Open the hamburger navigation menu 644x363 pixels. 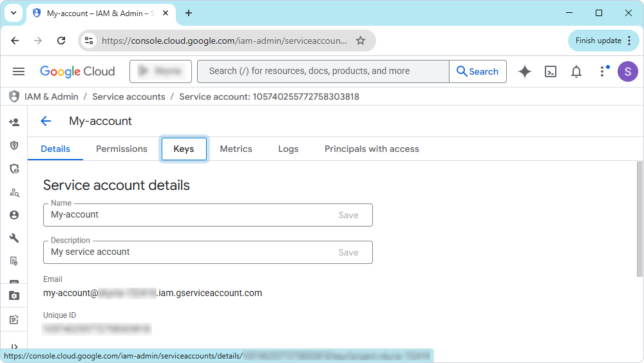click(x=19, y=71)
